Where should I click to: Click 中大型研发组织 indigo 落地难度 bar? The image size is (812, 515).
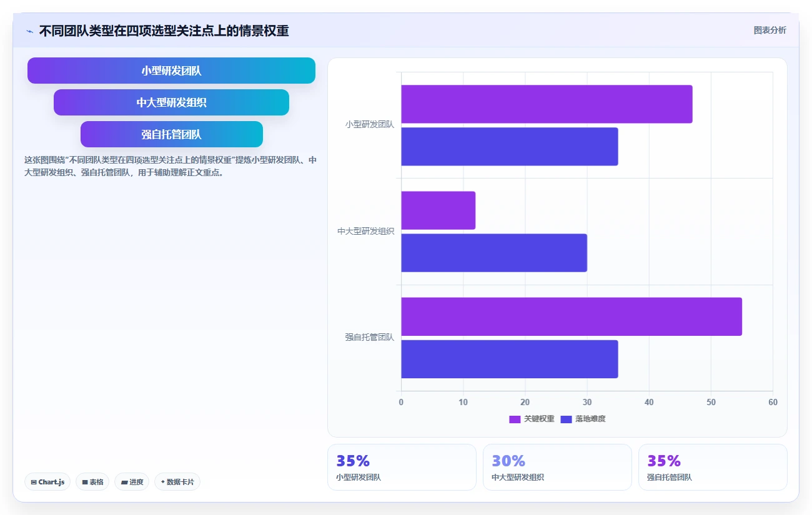coord(494,253)
